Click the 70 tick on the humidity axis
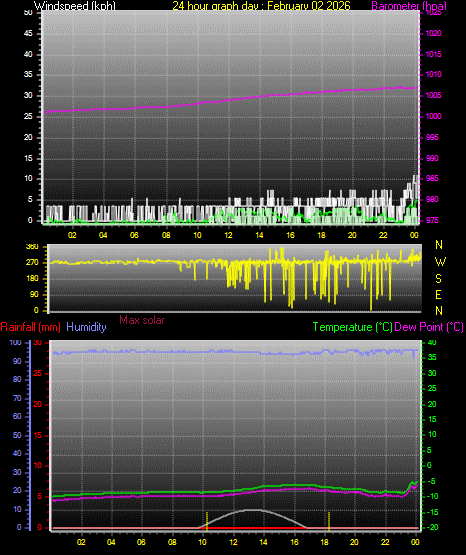Screen dimensions: 466x555 point(17,399)
